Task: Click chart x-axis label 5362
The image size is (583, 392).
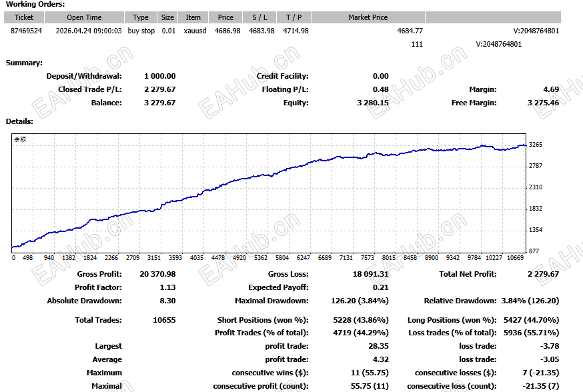Action: (x=261, y=258)
